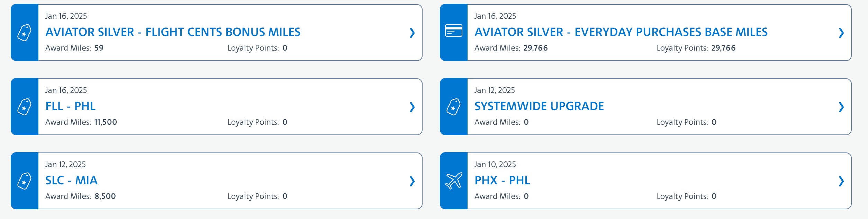Open the SLC - MIA activity title
The height and width of the screenshot is (219, 868).
(71, 181)
